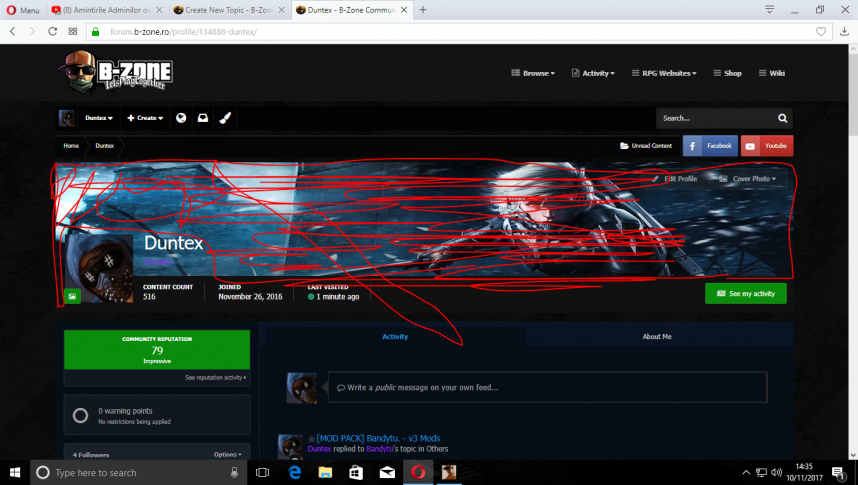Viewport: 858px width, 485px height.
Task: Click See reputation activity link
Action: point(215,378)
